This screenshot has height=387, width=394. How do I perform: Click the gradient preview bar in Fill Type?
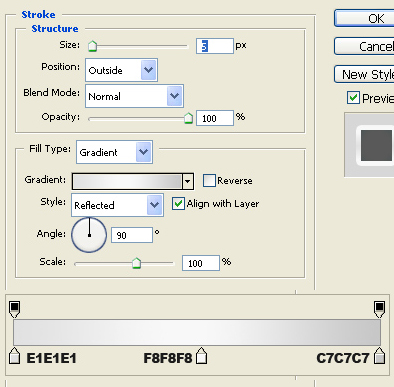point(127,181)
